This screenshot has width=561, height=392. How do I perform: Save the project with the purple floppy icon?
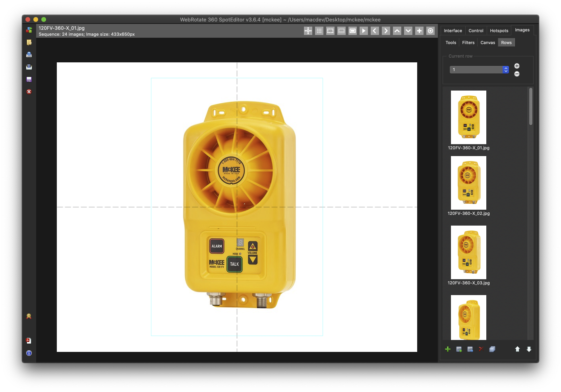point(29,79)
